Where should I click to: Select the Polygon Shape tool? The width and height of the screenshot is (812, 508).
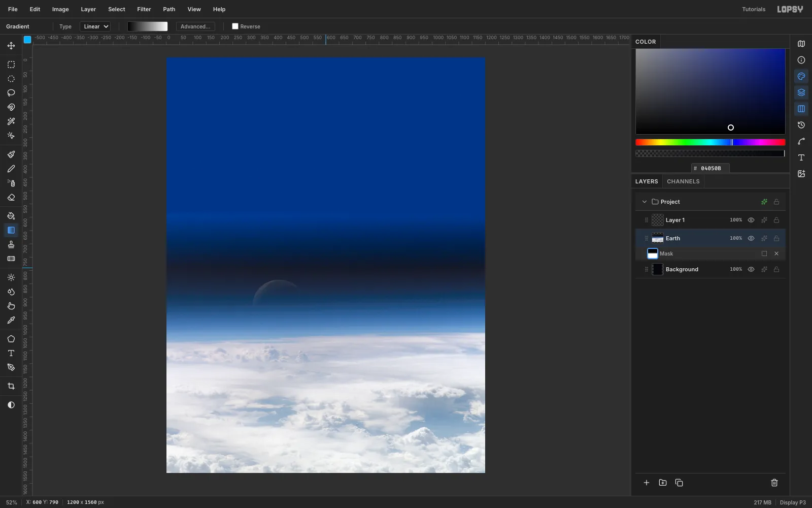[x=11, y=339]
